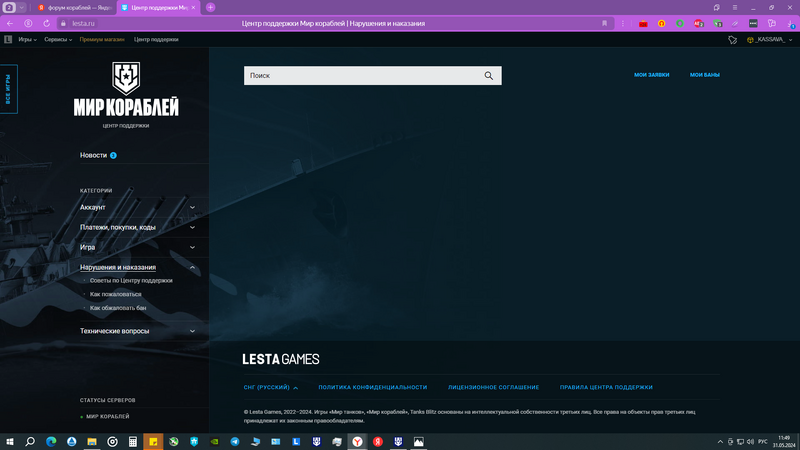Open ЛИЦЕНЗИОННОЕ СОГЛАШЕНИЕ footer link
Screen dimensions: 800x450
pyautogui.click(x=493, y=387)
